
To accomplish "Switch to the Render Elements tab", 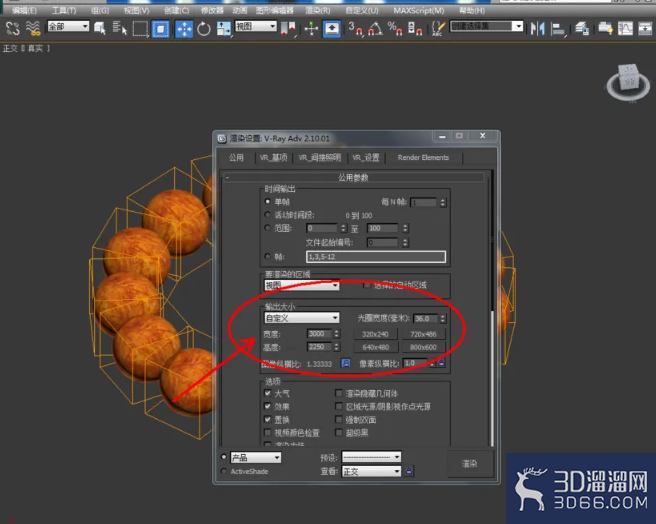I will [x=423, y=157].
